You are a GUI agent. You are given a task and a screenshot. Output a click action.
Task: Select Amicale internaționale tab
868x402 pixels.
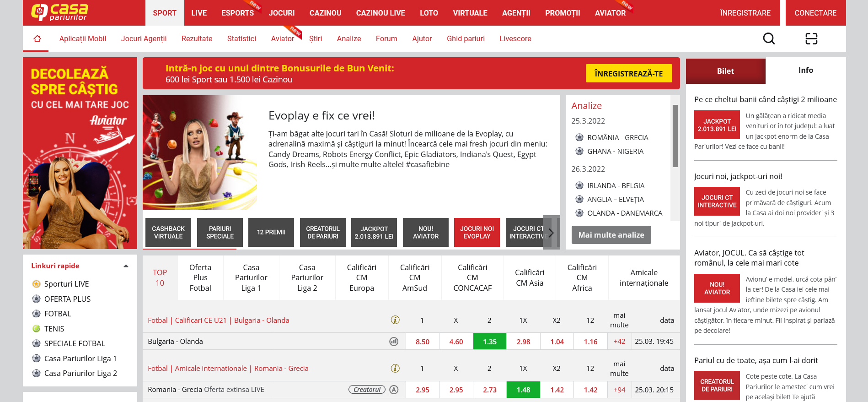click(644, 277)
